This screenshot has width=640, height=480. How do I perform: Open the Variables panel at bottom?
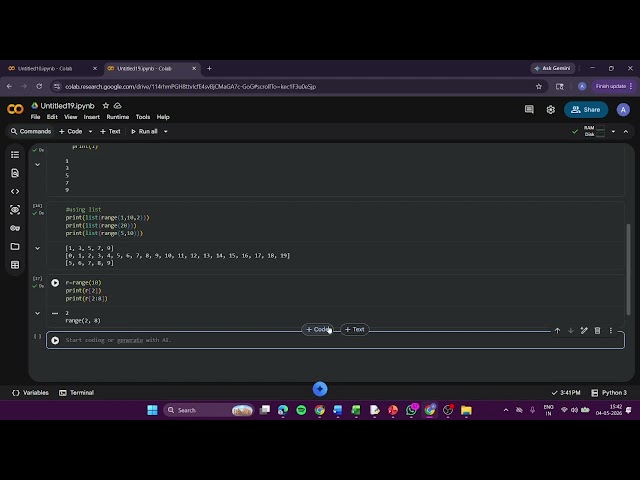tap(31, 393)
